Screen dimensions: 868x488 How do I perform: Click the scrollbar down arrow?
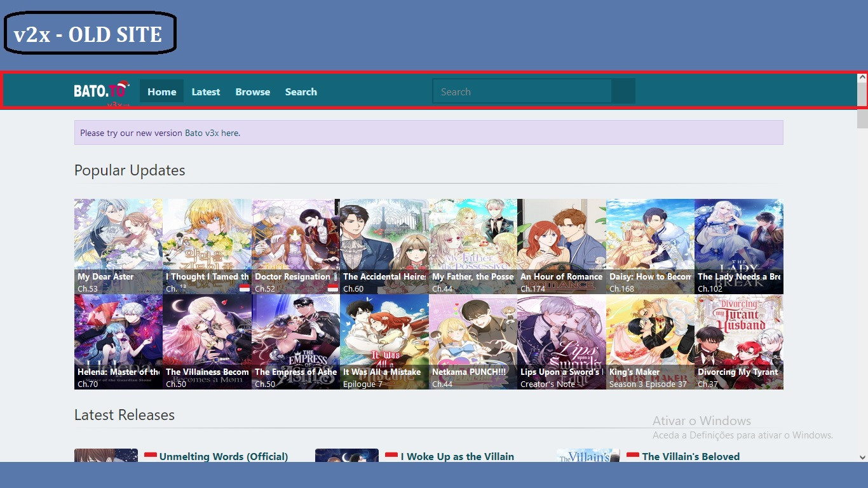(x=862, y=457)
